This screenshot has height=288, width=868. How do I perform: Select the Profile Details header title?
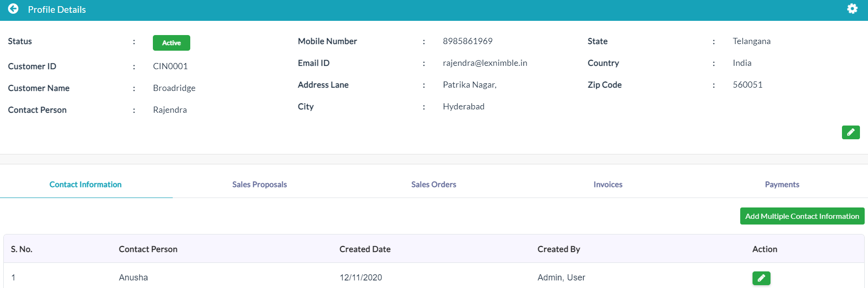(x=57, y=9)
